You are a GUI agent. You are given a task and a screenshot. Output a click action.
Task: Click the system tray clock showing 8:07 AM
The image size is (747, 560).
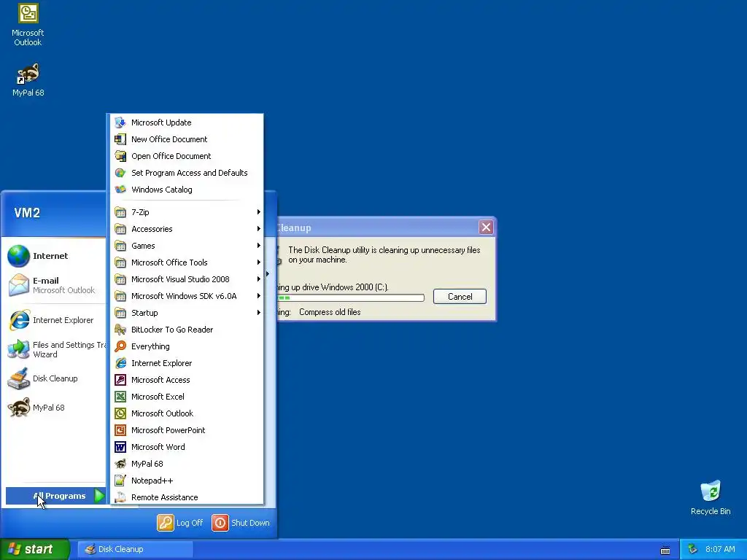click(x=720, y=549)
